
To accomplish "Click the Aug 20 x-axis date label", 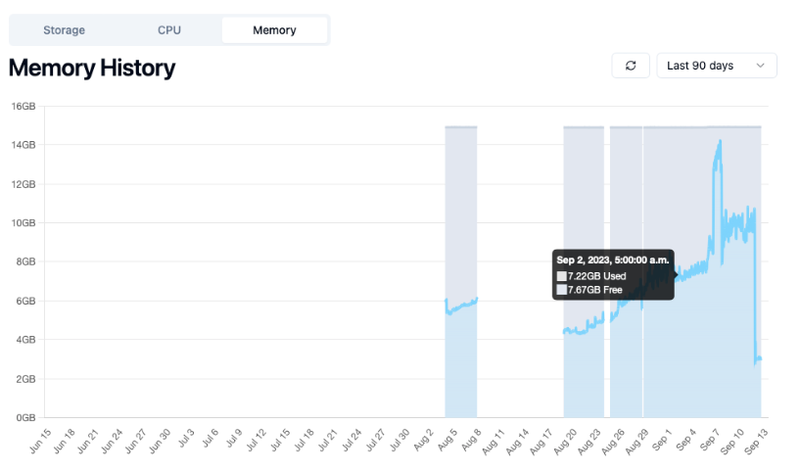I will coord(565,440).
